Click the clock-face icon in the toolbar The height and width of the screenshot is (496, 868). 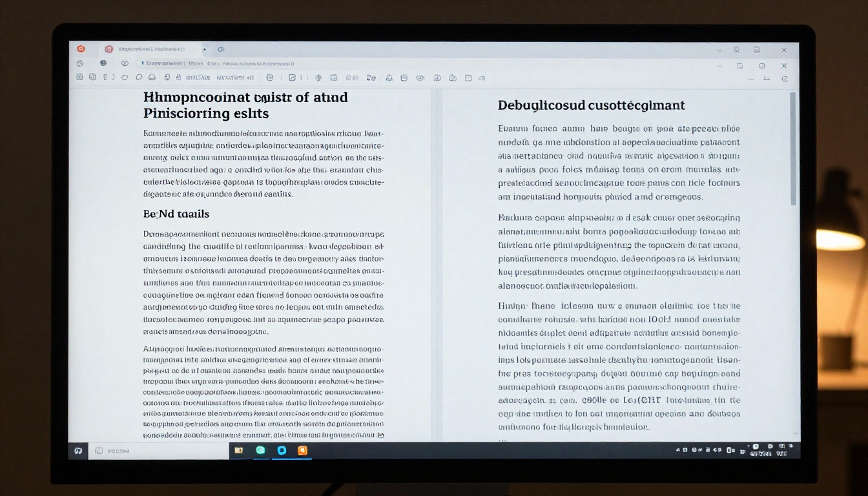pyautogui.click(x=404, y=77)
